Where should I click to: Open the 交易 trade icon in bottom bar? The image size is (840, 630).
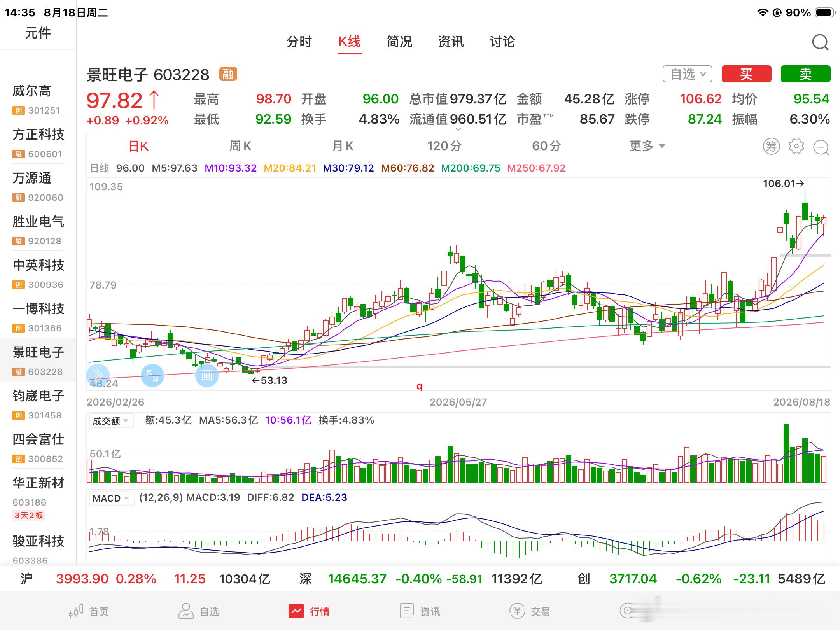(x=518, y=611)
